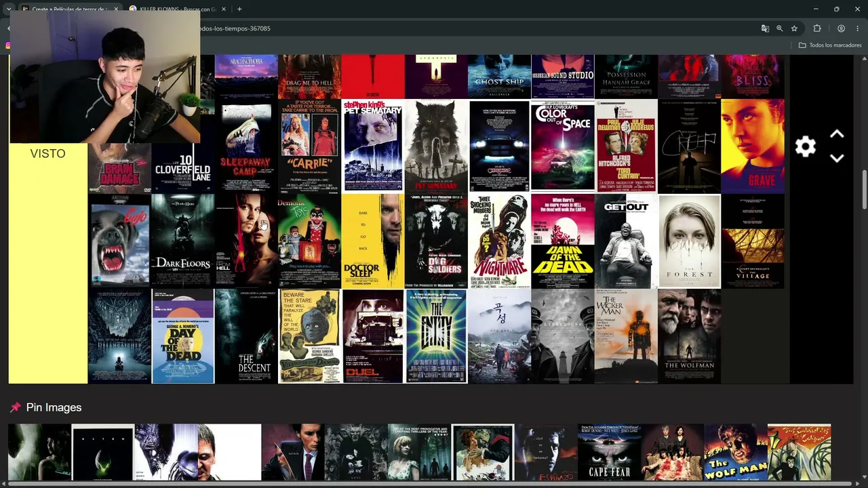The width and height of the screenshot is (868, 488).
Task: Select the Torn Curtain poster
Action: [x=626, y=146]
